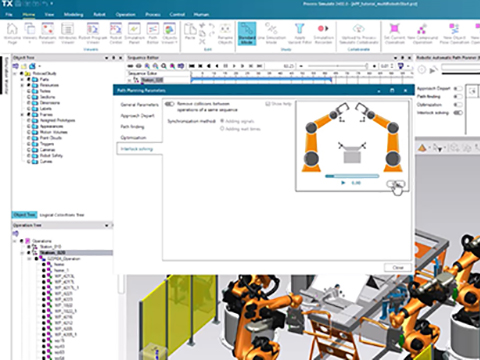Switch to the Modeling ribbon tab
Screen dimensions: 480x360
73,14
